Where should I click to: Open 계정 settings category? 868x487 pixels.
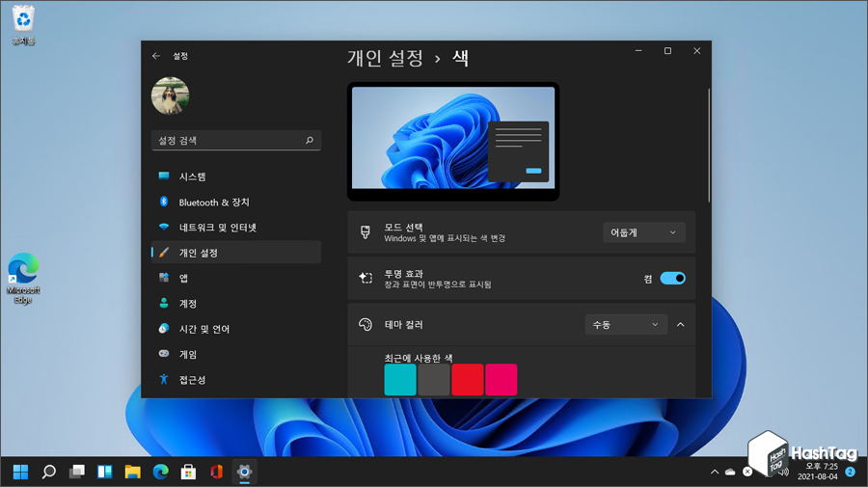(x=236, y=303)
